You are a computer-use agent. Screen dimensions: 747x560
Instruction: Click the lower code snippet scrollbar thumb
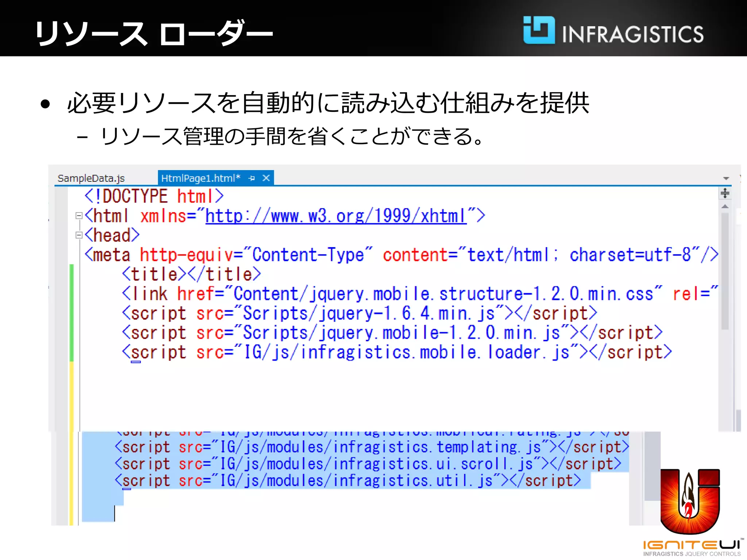[652, 466]
